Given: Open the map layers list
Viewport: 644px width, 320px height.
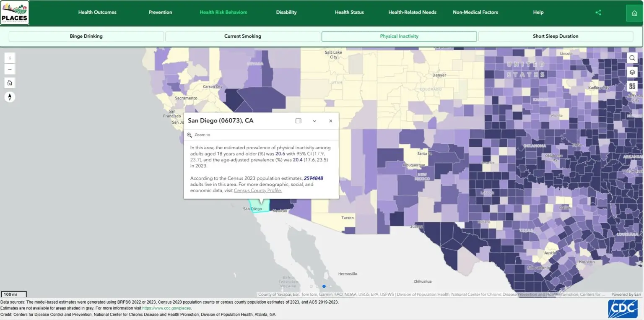Looking at the screenshot, I should (632, 72).
